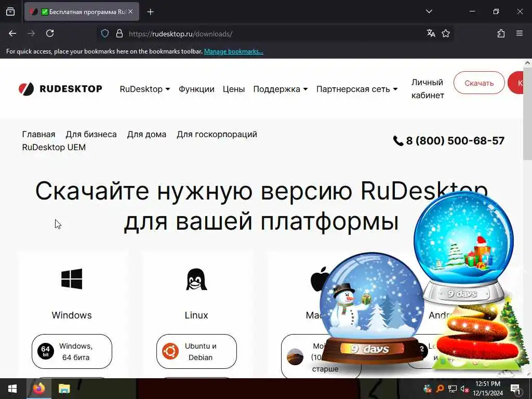The width and height of the screenshot is (532, 399).
Task: Click the gifts snow globe widget
Action: 463,248
